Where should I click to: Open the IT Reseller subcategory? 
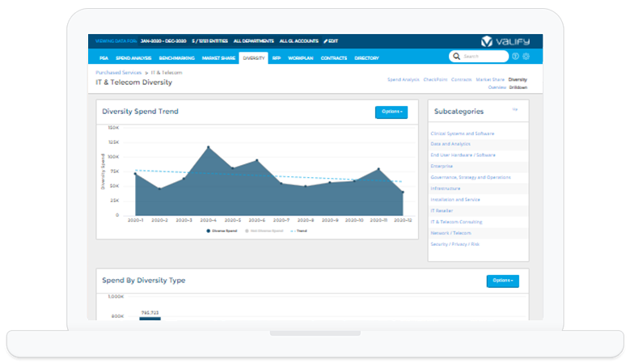442,211
